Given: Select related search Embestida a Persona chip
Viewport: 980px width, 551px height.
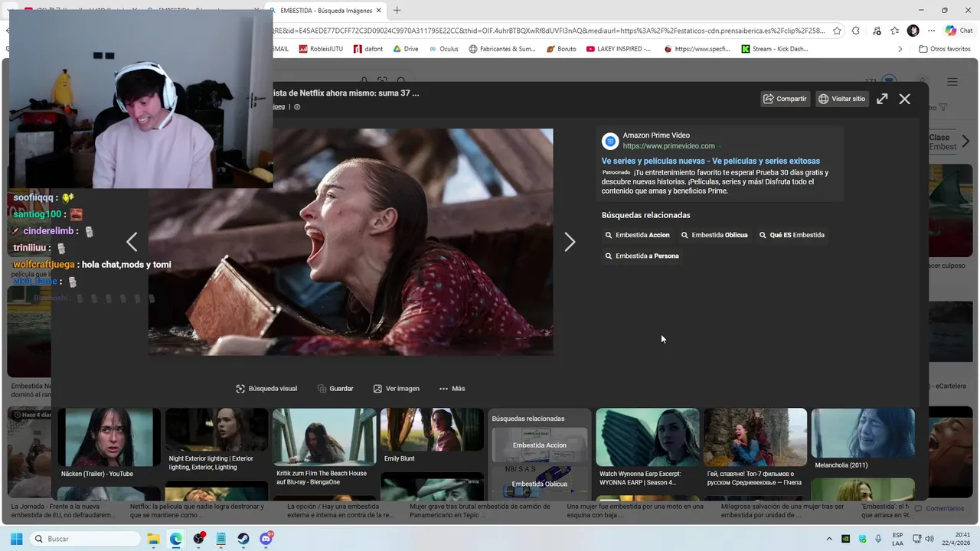Looking at the screenshot, I should [642, 256].
